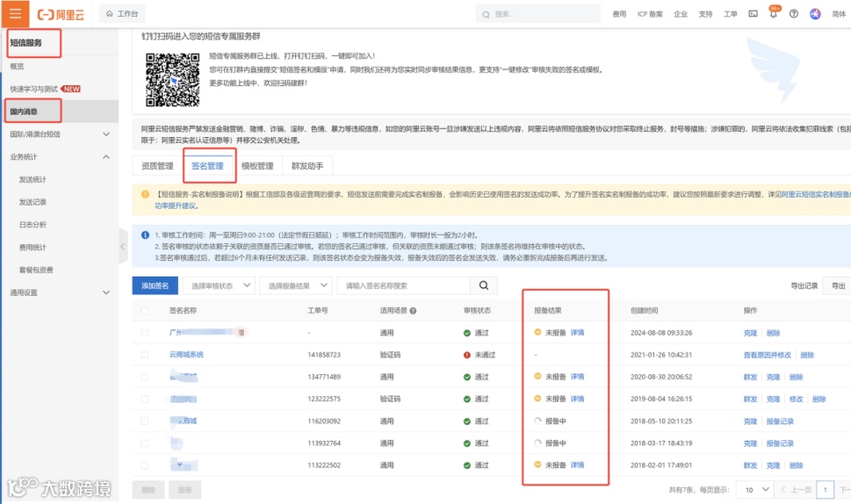
Task: Open the help question mark icon
Action: coord(793,13)
